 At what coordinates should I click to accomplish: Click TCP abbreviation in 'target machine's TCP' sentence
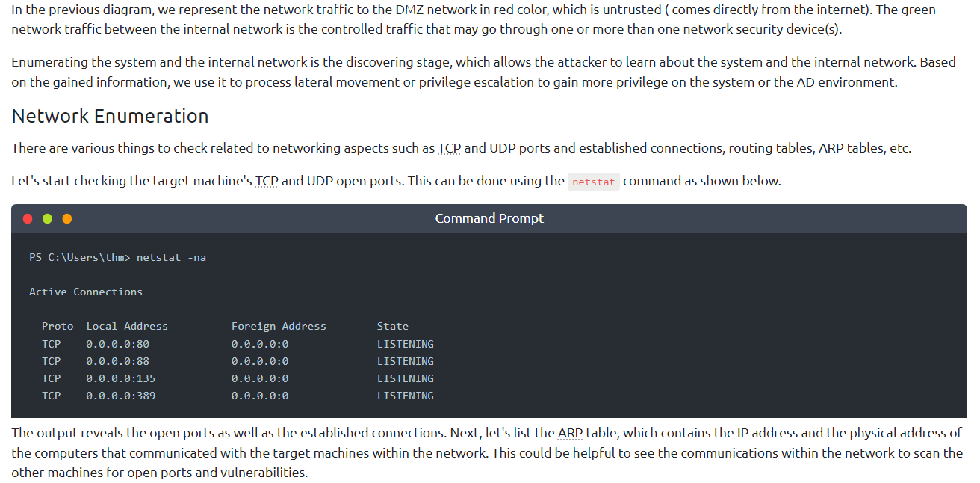[267, 181]
